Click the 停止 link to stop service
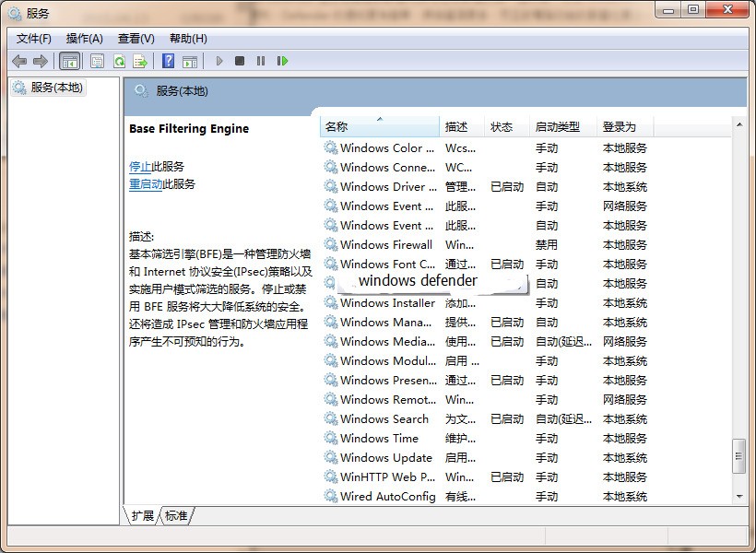This screenshot has width=756, height=553. [140, 166]
